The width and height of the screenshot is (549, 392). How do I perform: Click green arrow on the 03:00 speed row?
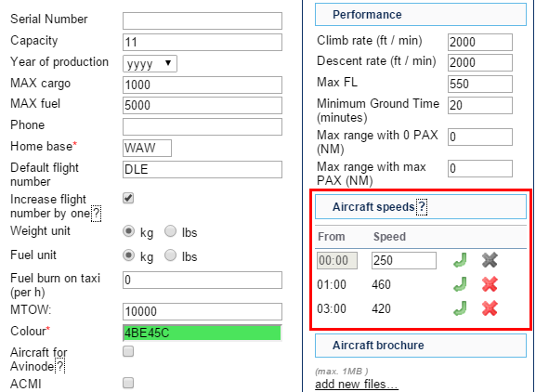click(460, 308)
